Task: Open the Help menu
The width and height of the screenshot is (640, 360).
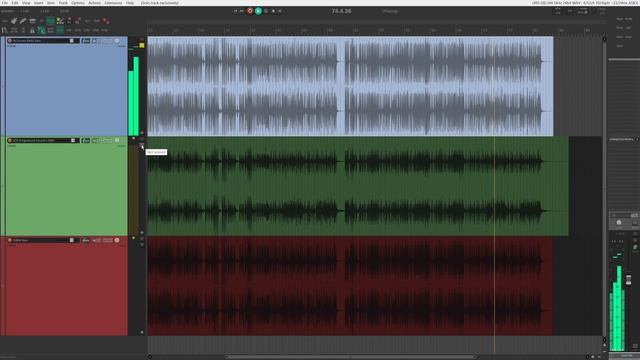Action: tap(130, 3)
